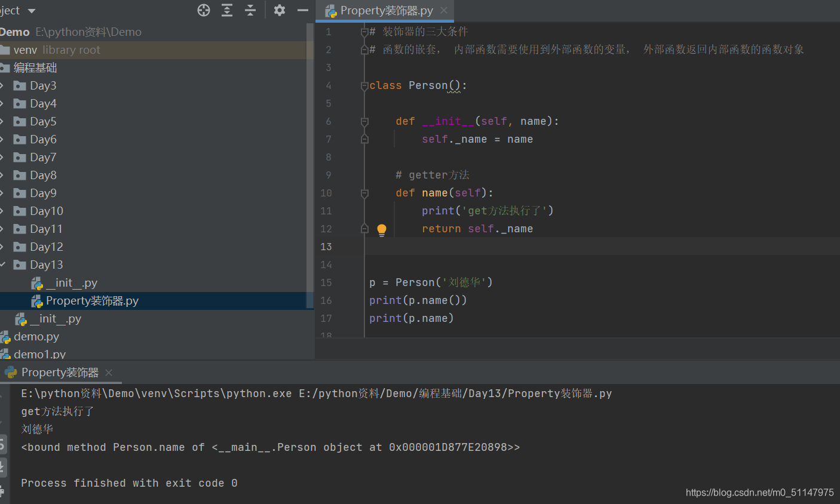Place cursor on empty line 13
The height and width of the screenshot is (504, 840).
click(x=602, y=247)
